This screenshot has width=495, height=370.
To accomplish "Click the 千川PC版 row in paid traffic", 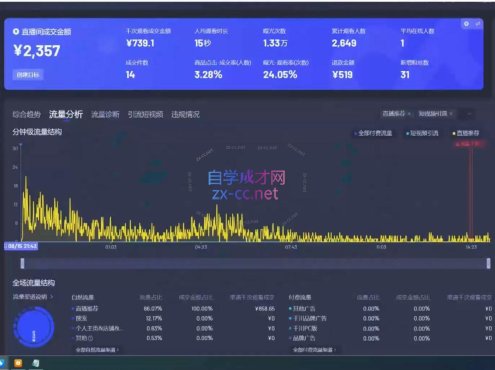I will click(390, 328).
